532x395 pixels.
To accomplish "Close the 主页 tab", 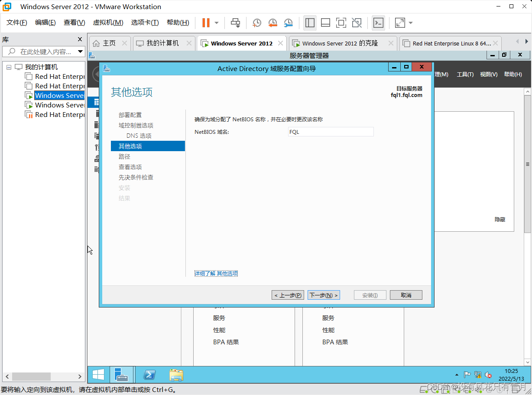I will 125,43.
